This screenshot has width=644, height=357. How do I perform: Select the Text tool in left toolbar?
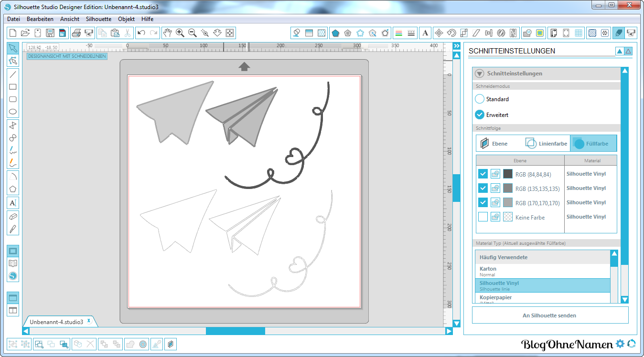click(x=13, y=203)
